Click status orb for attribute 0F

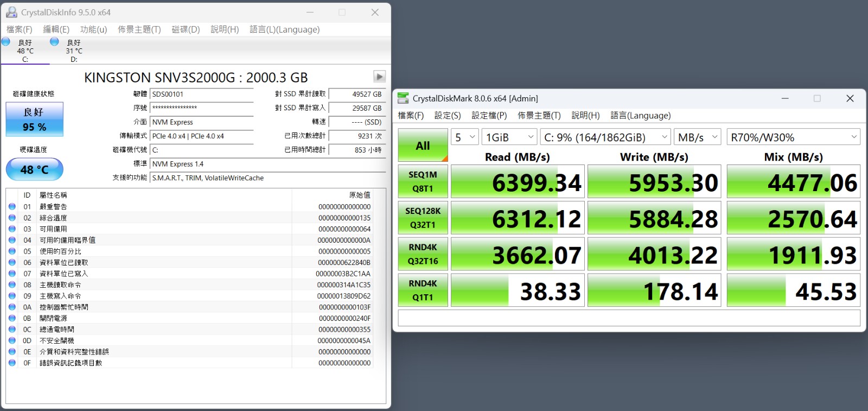[12, 363]
